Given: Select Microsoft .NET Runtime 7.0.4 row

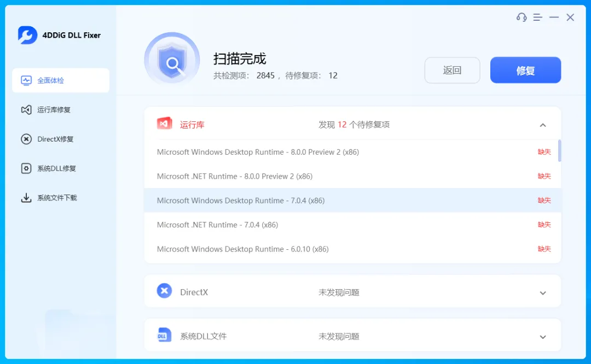Looking at the screenshot, I should 352,225.
